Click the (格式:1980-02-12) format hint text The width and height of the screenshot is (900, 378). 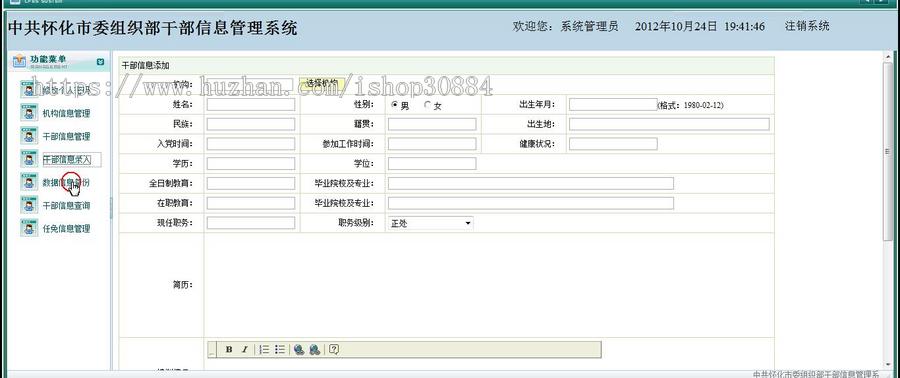pos(690,106)
